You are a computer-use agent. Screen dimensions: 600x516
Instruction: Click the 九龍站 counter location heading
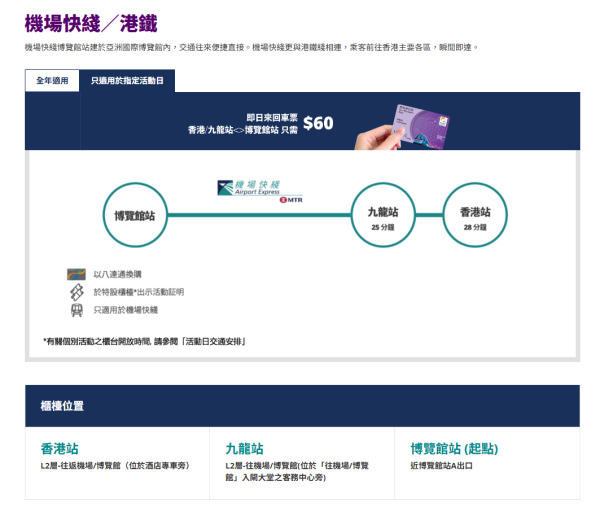tap(245, 449)
